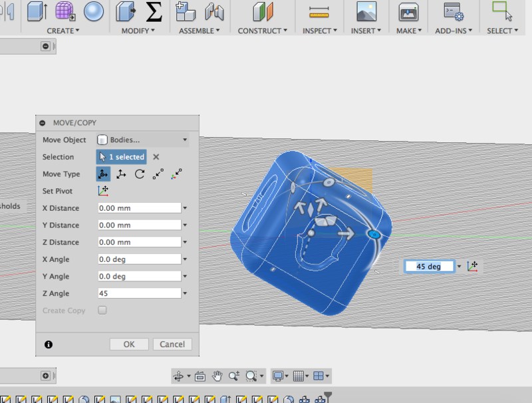Viewport: 532px width, 403px height.
Task: Click the blue rotation manipulator handle
Action: pos(374,234)
